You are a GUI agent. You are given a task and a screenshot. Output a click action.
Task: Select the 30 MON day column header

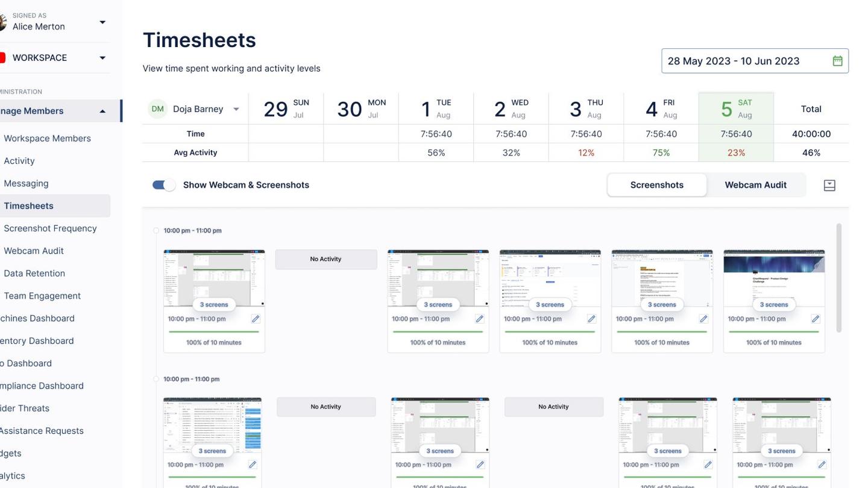(361, 109)
